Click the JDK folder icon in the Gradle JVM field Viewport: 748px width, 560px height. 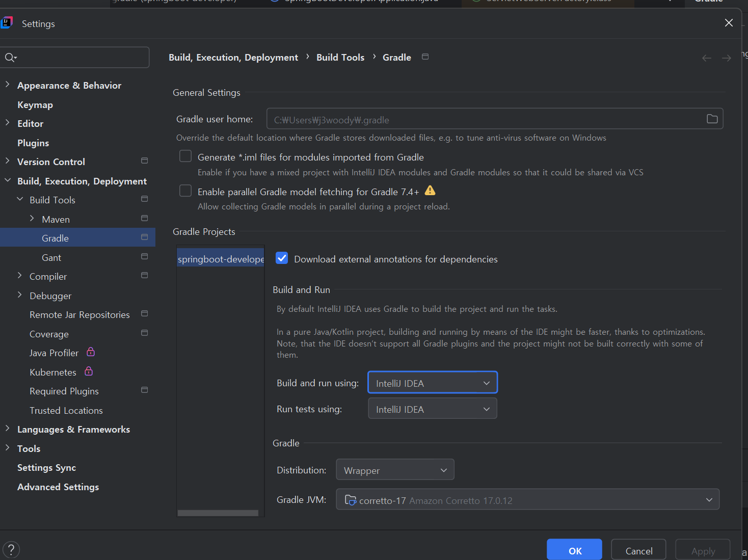pyautogui.click(x=351, y=500)
